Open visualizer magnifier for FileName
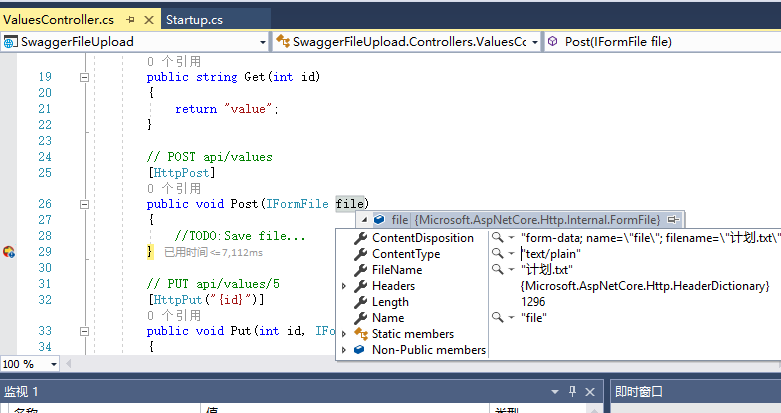The width and height of the screenshot is (781, 413). 497,270
